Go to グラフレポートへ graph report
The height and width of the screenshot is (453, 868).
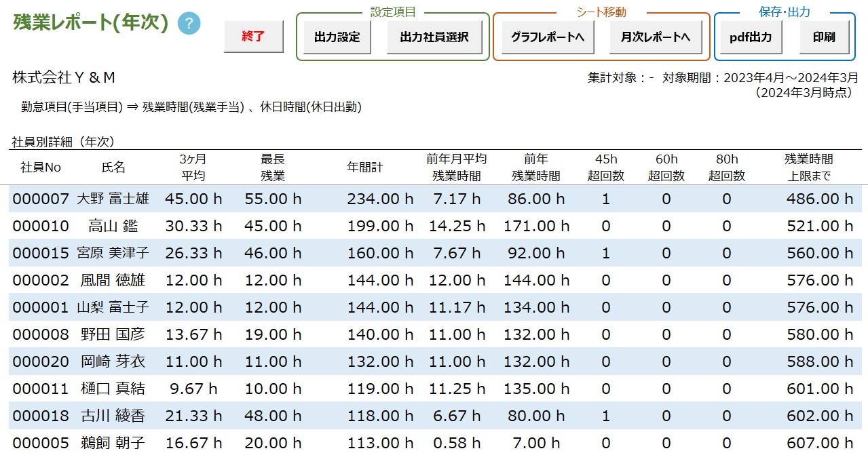(x=548, y=37)
